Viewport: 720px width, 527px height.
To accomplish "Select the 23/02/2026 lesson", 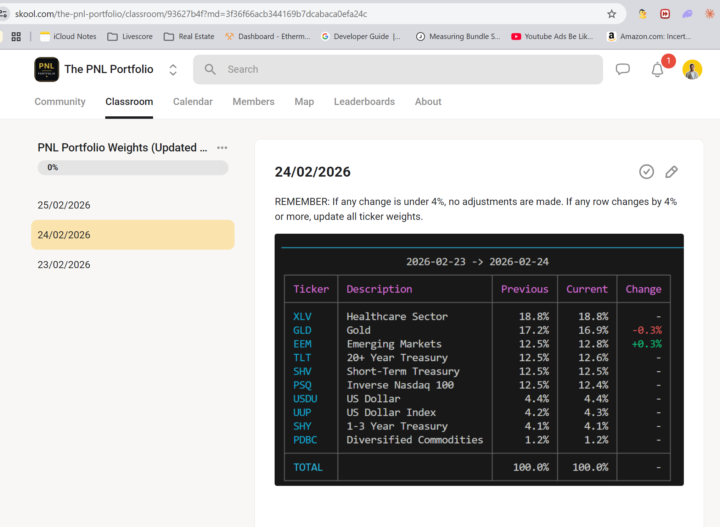I will click(64, 265).
